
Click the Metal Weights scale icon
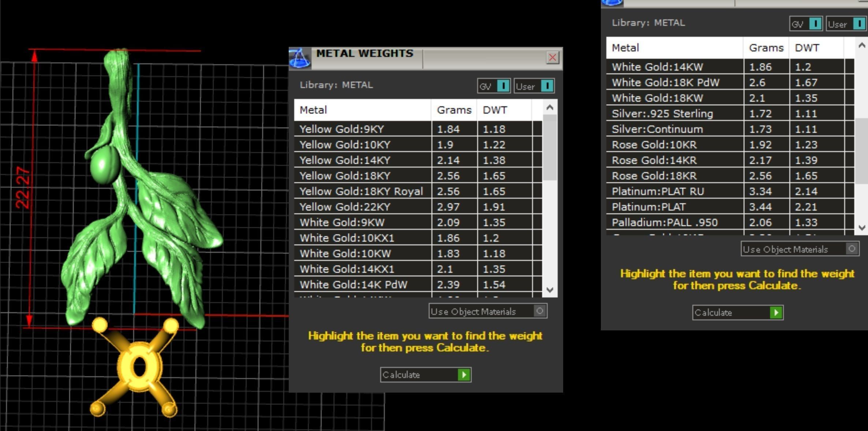[x=300, y=59]
